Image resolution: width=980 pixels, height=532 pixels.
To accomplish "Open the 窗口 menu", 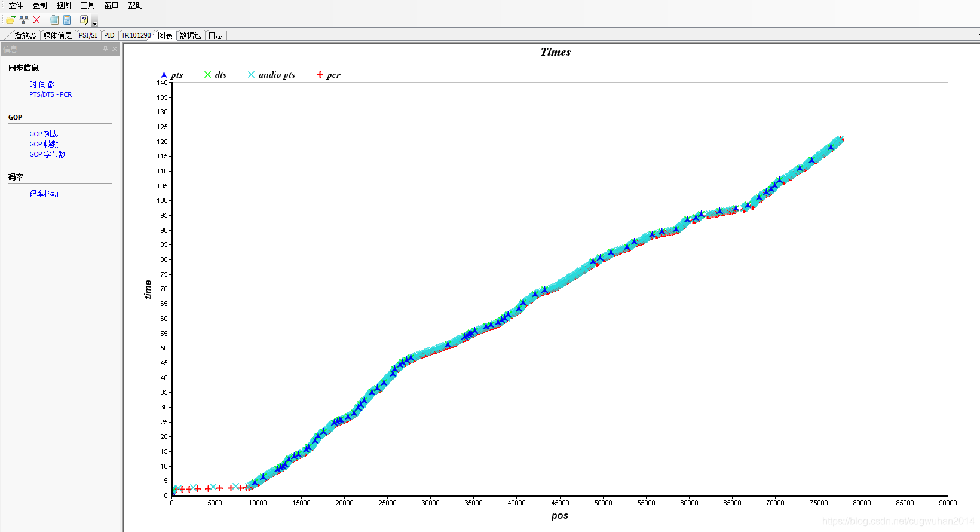I will [111, 5].
